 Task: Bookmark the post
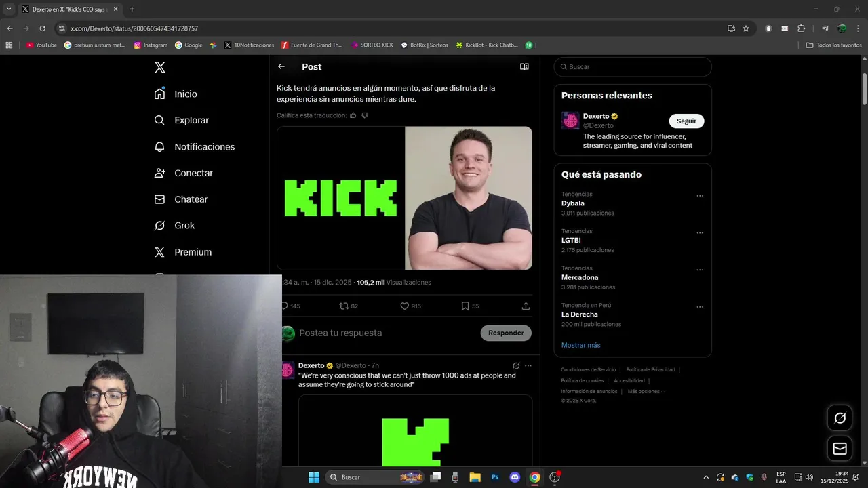[470, 306]
